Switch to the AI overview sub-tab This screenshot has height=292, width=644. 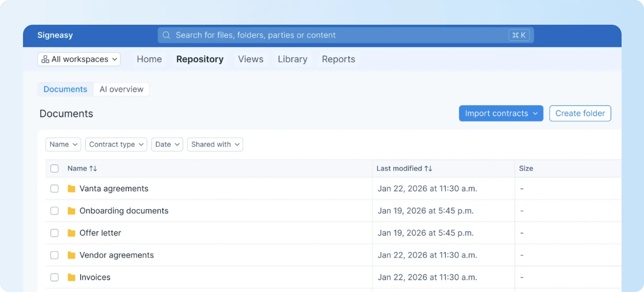[122, 89]
